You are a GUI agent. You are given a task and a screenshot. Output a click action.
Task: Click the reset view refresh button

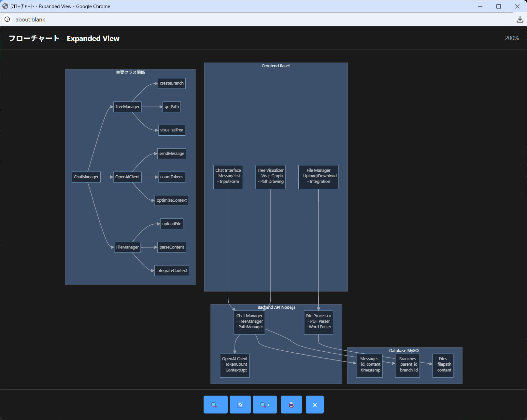(x=240, y=405)
